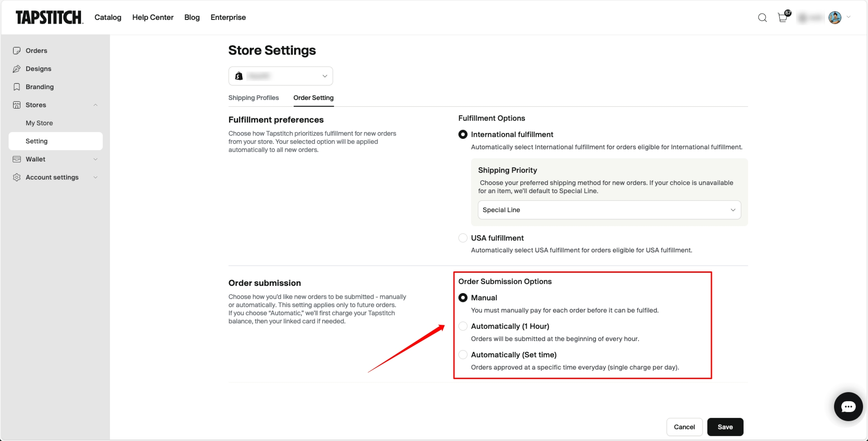Click the Branding bookmark icon
This screenshot has width=868, height=441.
tap(17, 87)
